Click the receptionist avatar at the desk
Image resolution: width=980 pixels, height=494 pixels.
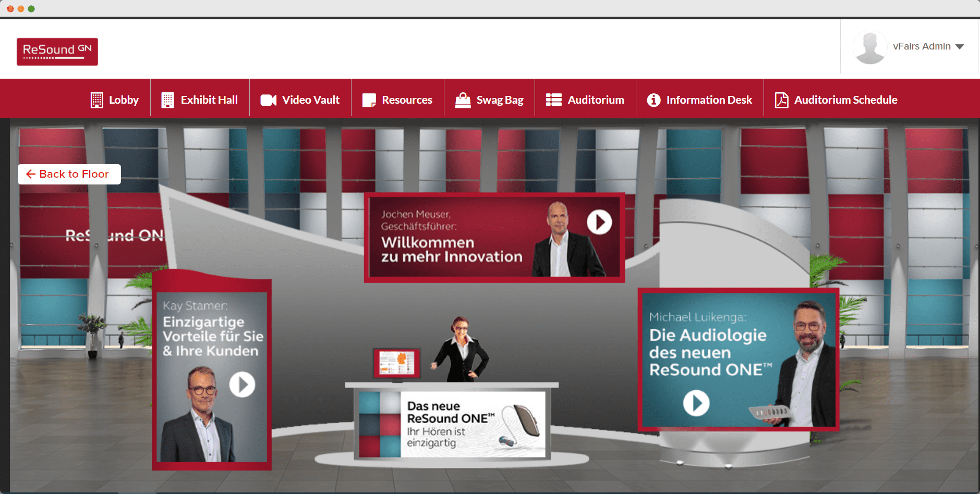coord(461,350)
